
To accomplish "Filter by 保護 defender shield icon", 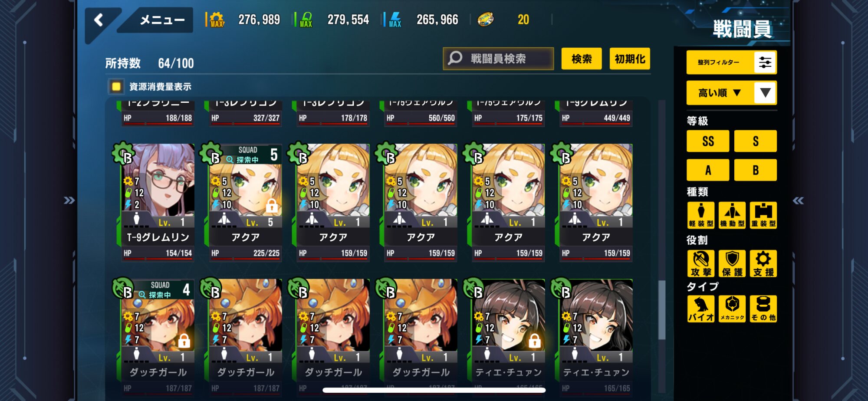I will tap(732, 263).
